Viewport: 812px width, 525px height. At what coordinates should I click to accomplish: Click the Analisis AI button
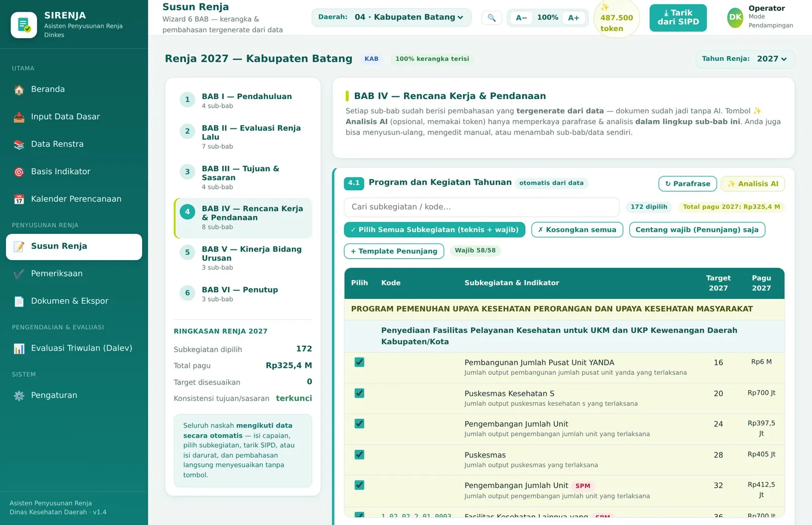pyautogui.click(x=753, y=184)
